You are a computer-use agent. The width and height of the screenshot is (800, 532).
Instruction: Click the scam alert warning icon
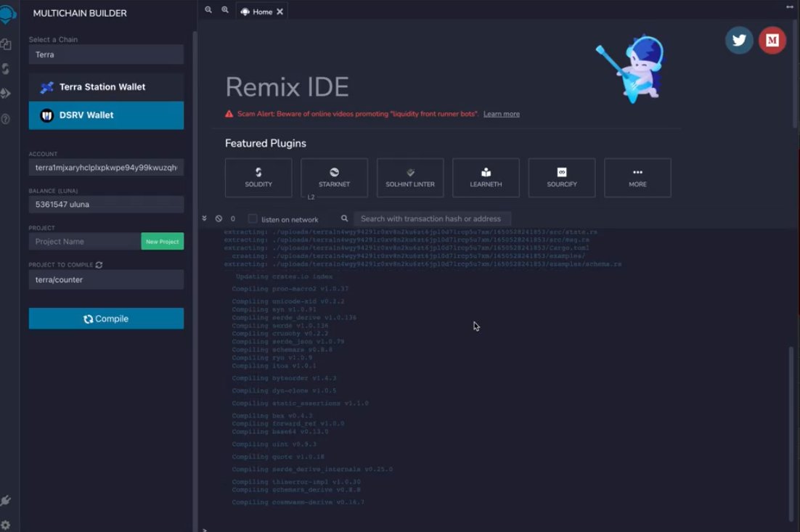[x=229, y=114]
